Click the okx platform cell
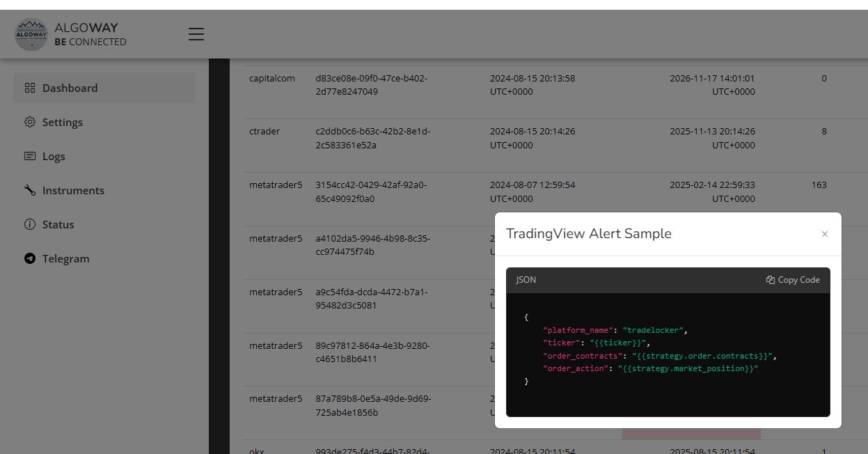Screen dimensions: 868x454 click(257, 451)
